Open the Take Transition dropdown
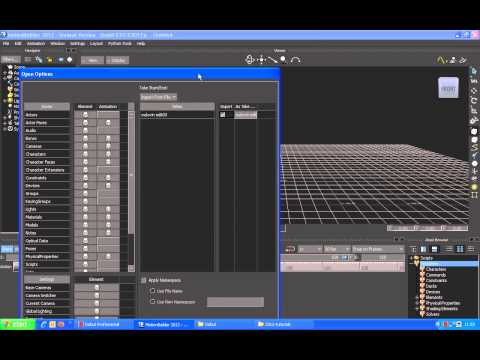The width and height of the screenshot is (480, 360). click(x=159, y=97)
